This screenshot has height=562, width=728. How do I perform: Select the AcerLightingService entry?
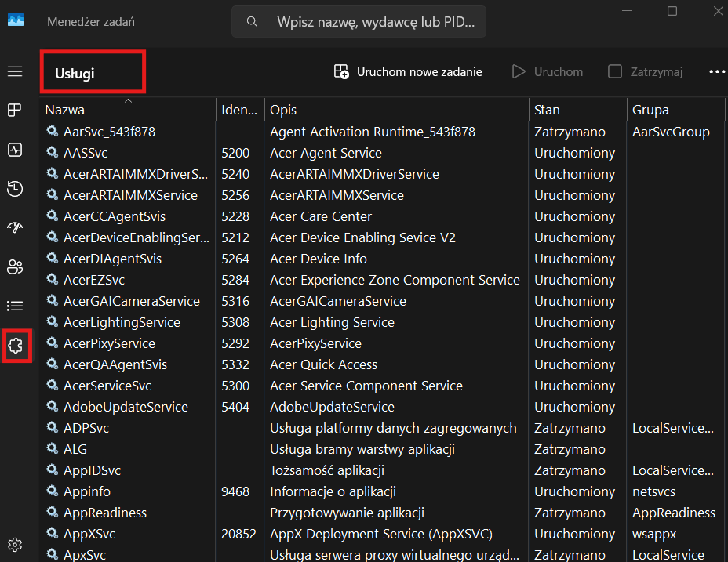(122, 322)
